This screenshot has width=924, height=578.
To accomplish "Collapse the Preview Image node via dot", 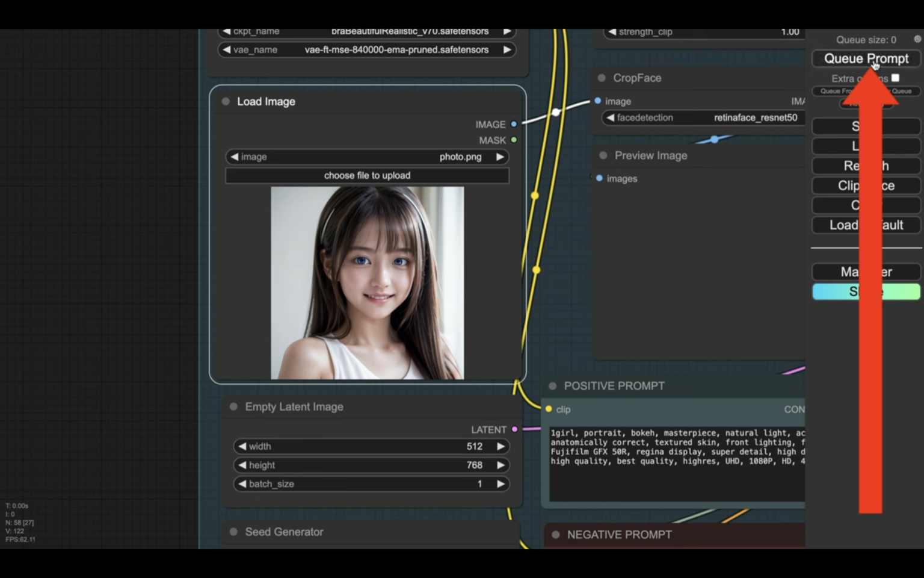I will point(603,155).
